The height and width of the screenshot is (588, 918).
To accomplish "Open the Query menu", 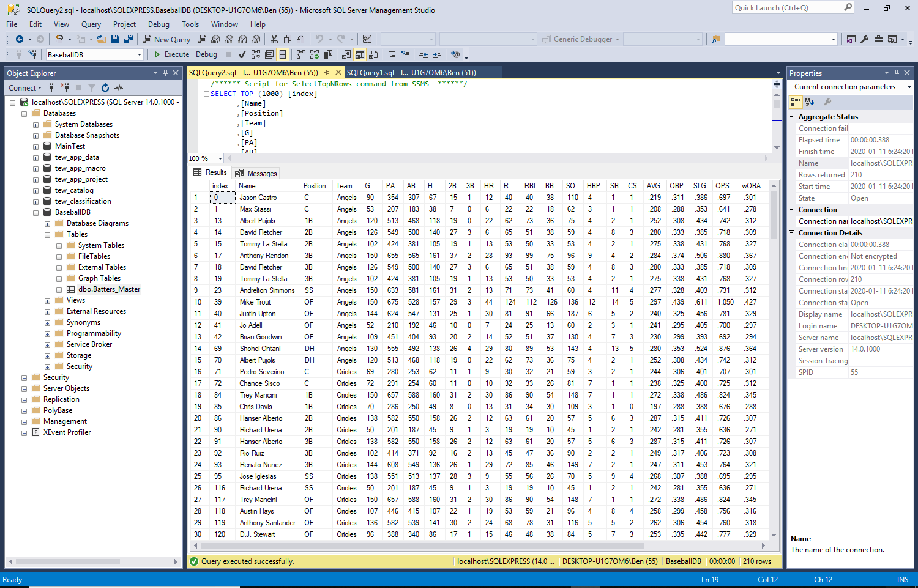I will point(91,24).
